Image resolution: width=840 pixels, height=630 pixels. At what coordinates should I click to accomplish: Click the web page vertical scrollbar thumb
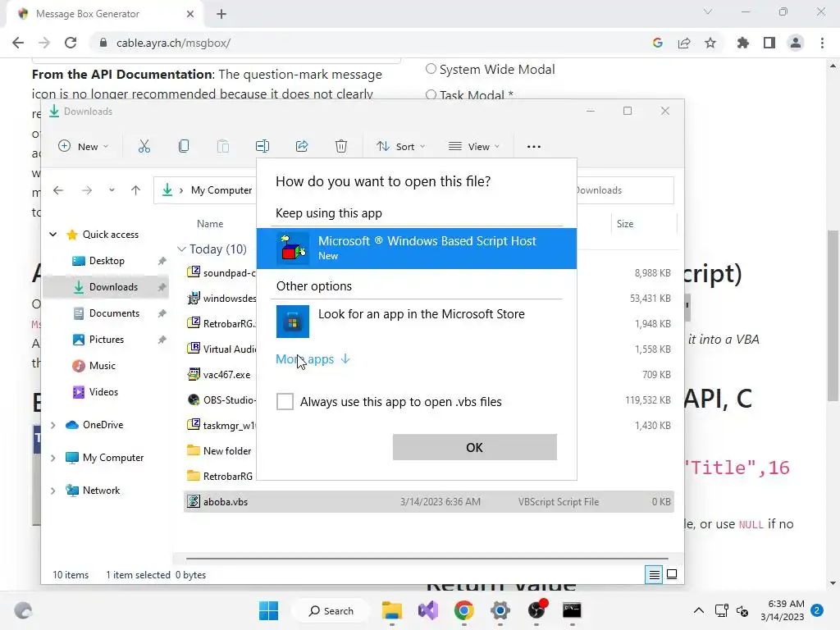pyautogui.click(x=833, y=315)
